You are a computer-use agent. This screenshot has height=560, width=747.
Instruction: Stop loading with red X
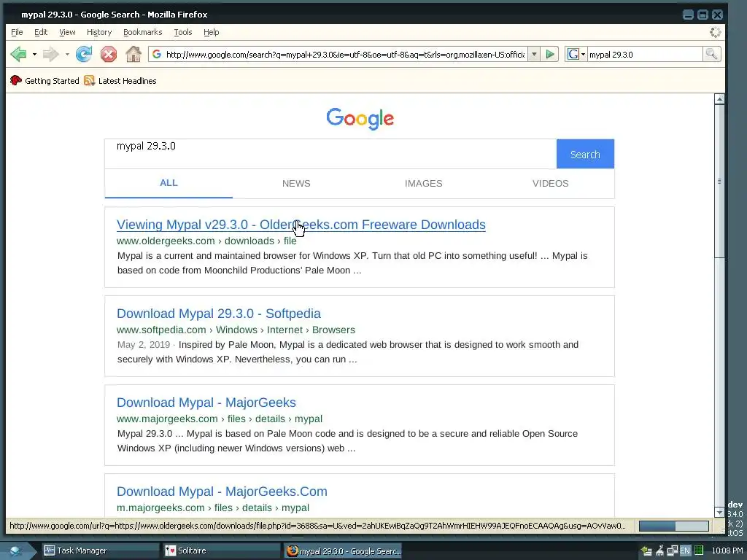(x=109, y=54)
